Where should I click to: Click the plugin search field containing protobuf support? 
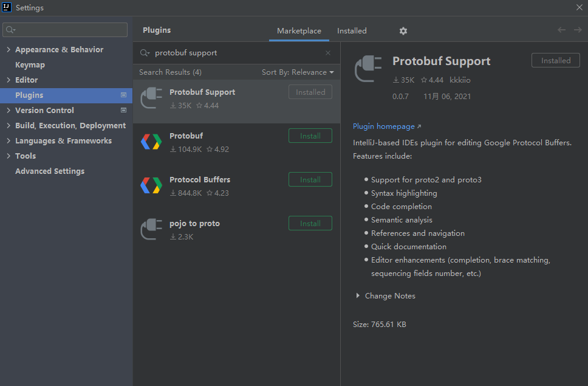click(x=236, y=53)
